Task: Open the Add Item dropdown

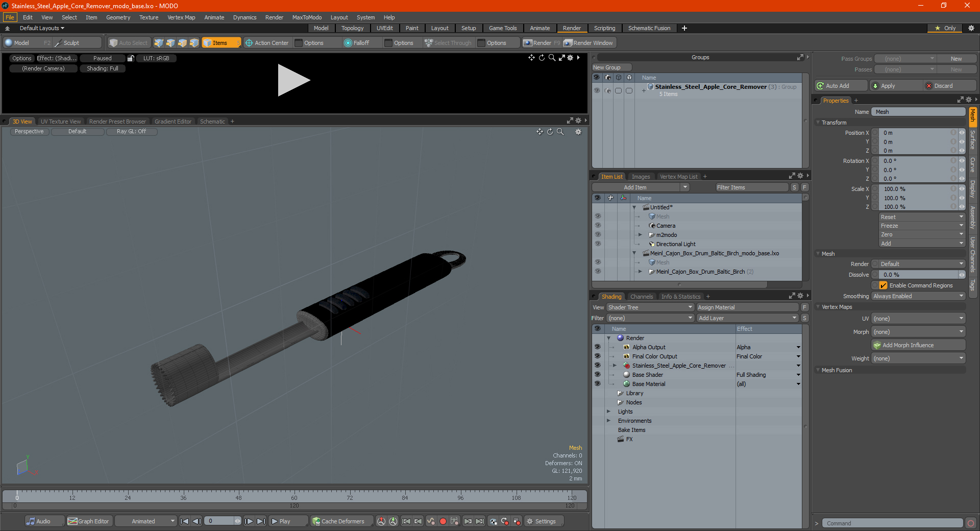Action: click(x=641, y=187)
